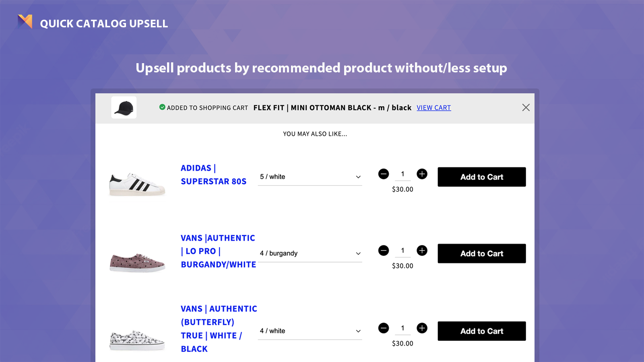Click the green checkmark success icon
This screenshot has width=644, height=362.
(x=162, y=107)
